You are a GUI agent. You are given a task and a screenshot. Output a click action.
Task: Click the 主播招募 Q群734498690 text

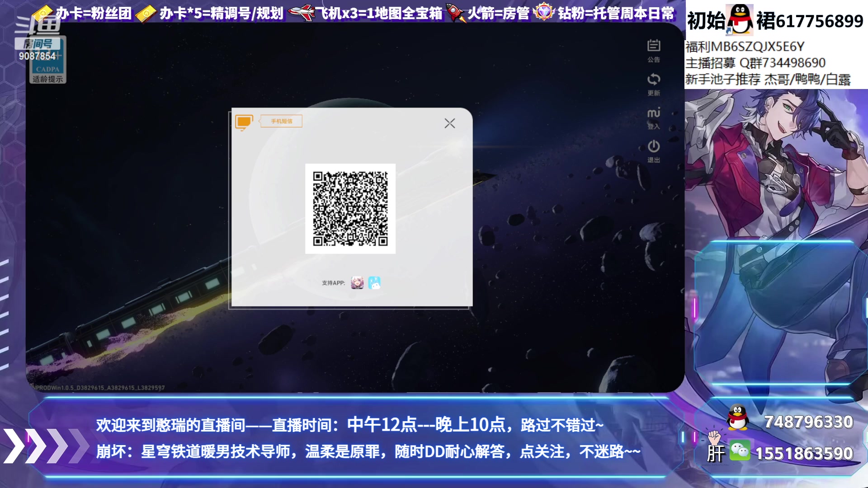click(755, 63)
